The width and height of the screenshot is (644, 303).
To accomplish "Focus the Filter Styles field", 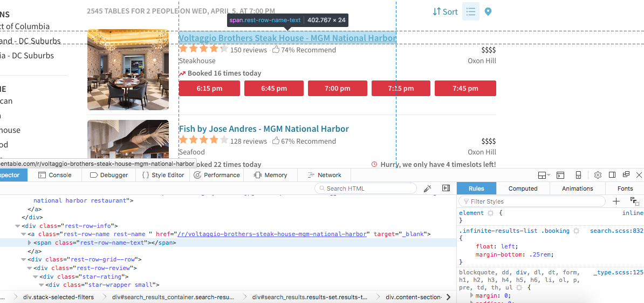I will pos(532,201).
